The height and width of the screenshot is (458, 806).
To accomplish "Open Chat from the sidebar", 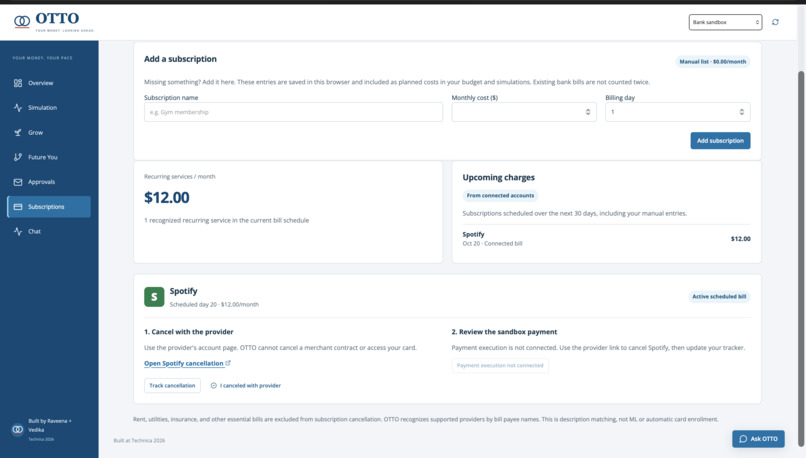I will [x=49, y=231].
